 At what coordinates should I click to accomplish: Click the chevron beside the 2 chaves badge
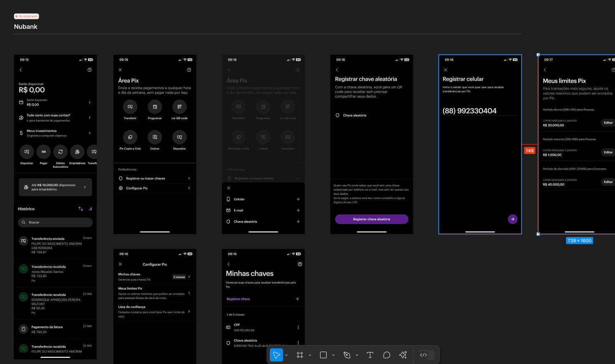click(x=189, y=277)
